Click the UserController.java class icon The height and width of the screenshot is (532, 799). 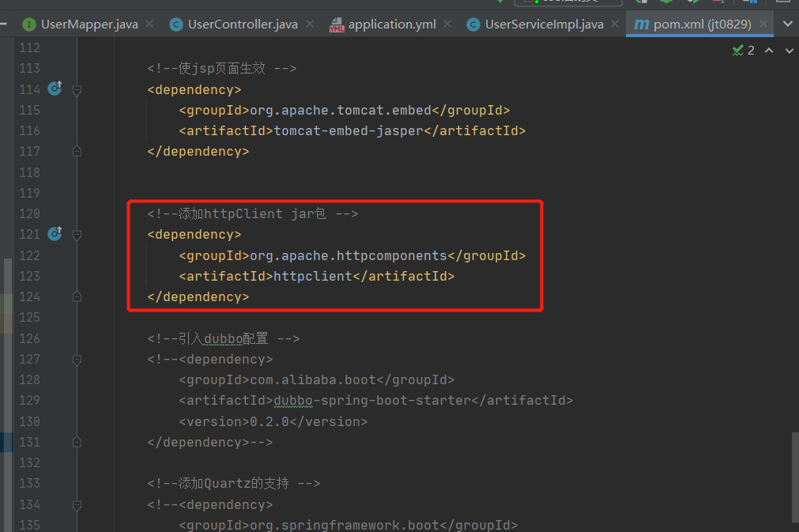pos(176,24)
